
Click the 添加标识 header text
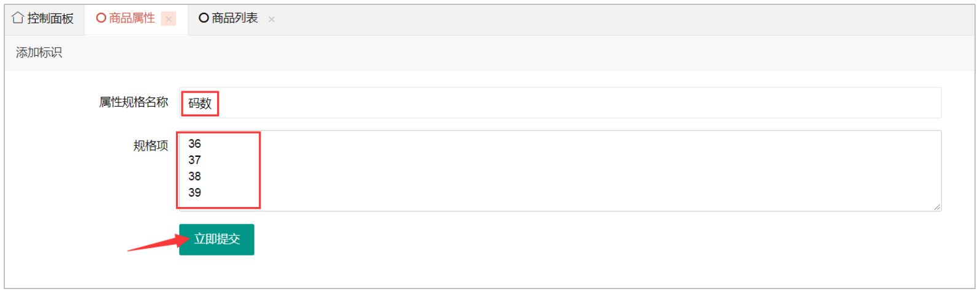pyautogui.click(x=39, y=53)
